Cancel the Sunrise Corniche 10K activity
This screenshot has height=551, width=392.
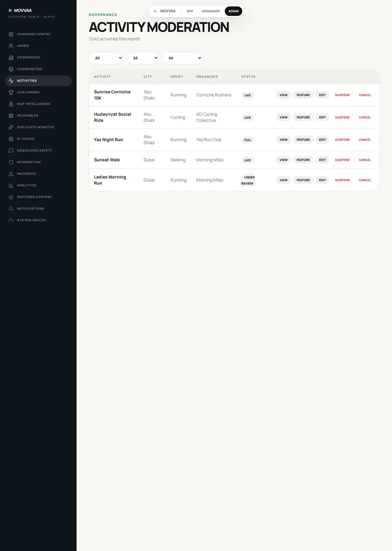365,95
